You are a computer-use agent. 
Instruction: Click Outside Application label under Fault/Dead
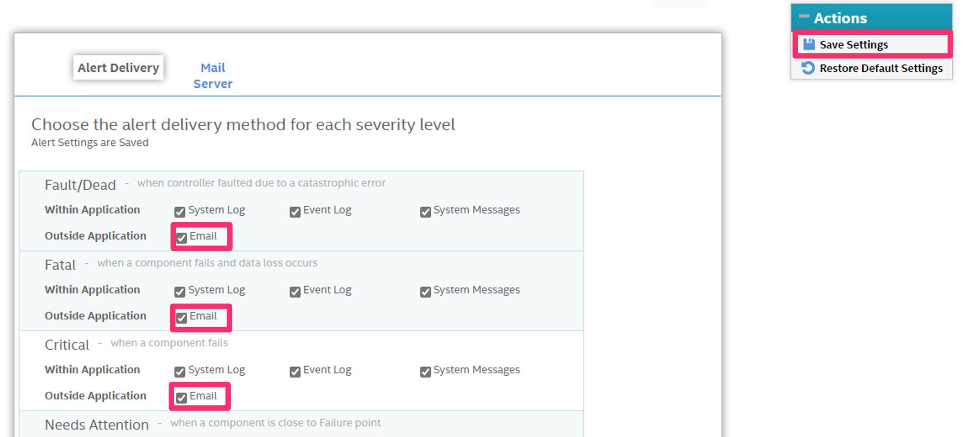coord(96,236)
